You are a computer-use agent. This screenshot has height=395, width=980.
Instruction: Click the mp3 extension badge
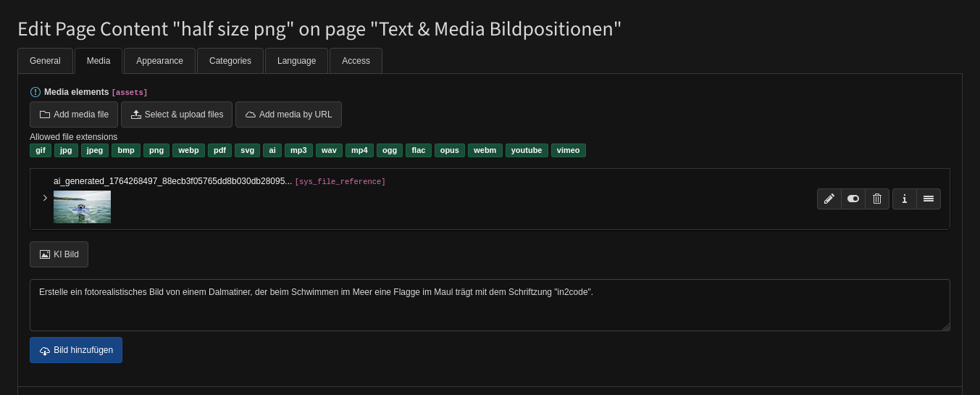[298, 151]
